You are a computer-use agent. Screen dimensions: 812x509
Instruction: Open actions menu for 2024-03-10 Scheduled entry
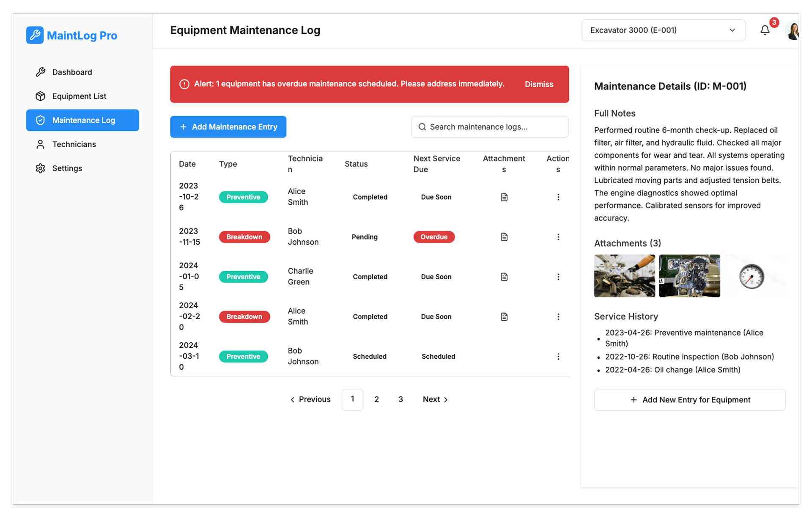pos(558,357)
